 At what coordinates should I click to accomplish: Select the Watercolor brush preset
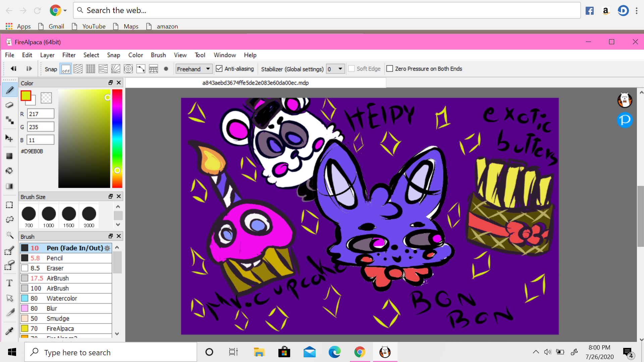coord(61,298)
